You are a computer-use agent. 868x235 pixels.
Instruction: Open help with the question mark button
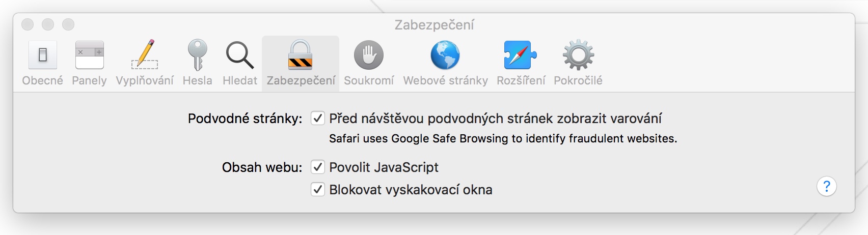coord(826,187)
